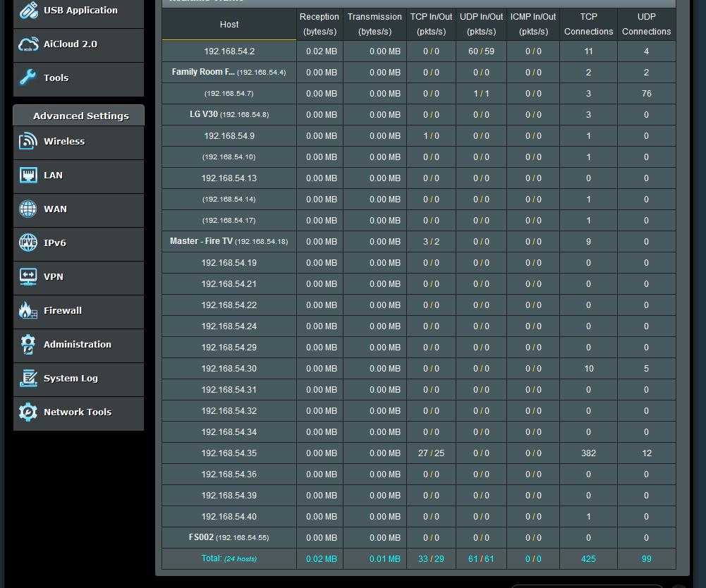Select host 192.168.54.21 cell

pyautogui.click(x=229, y=283)
